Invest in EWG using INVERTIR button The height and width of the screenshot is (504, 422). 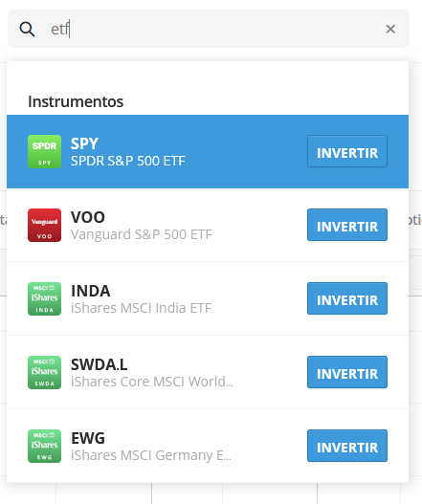click(x=347, y=446)
